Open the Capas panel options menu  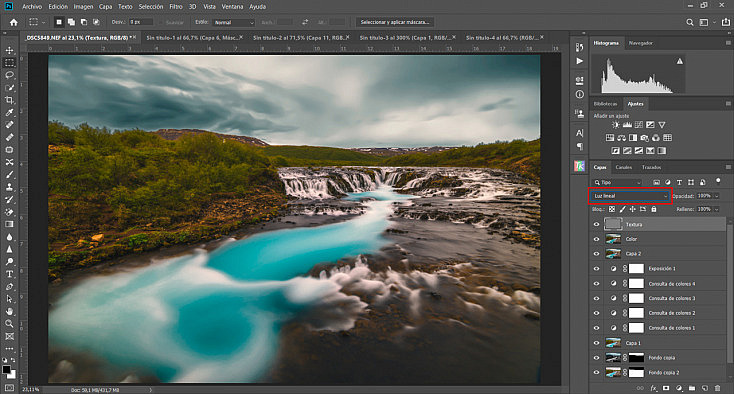point(728,167)
